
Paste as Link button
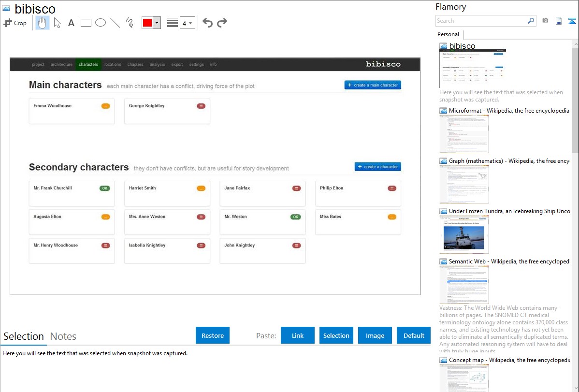click(298, 335)
